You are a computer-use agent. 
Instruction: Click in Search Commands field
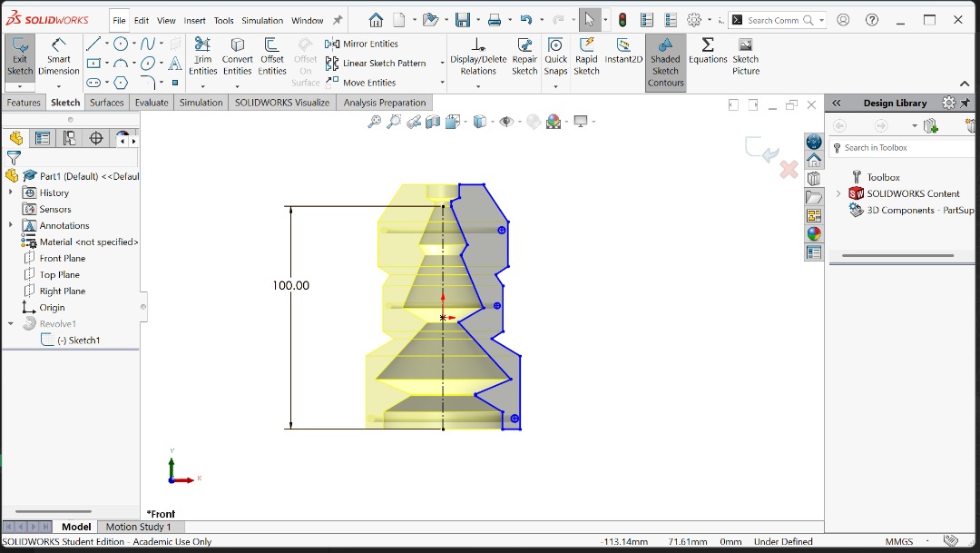click(774, 20)
